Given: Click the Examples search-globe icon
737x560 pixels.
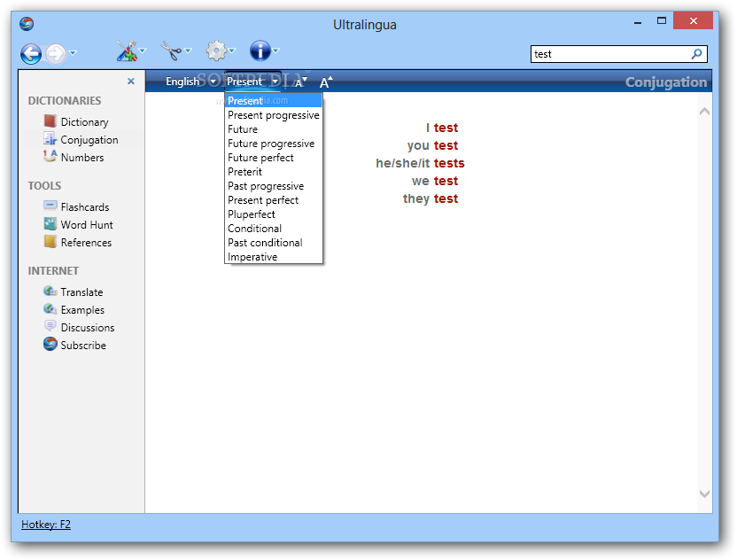Looking at the screenshot, I should [x=50, y=309].
